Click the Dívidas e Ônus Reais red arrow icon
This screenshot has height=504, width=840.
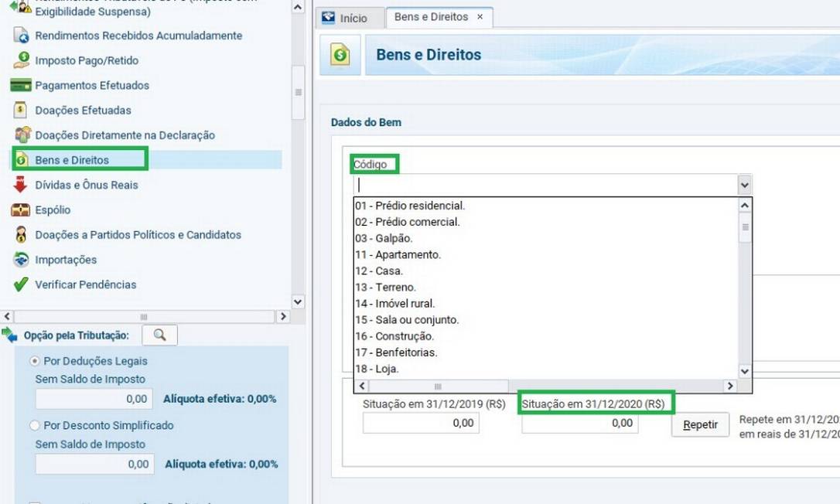tap(22, 185)
